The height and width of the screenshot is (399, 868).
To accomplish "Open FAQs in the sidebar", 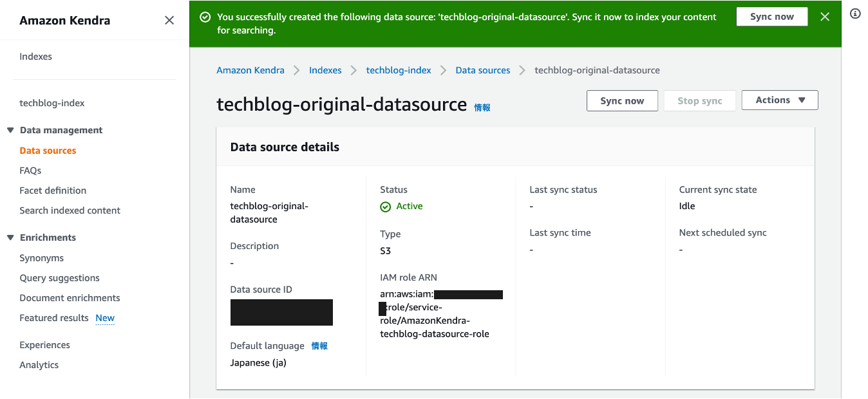I will pyautogui.click(x=30, y=171).
